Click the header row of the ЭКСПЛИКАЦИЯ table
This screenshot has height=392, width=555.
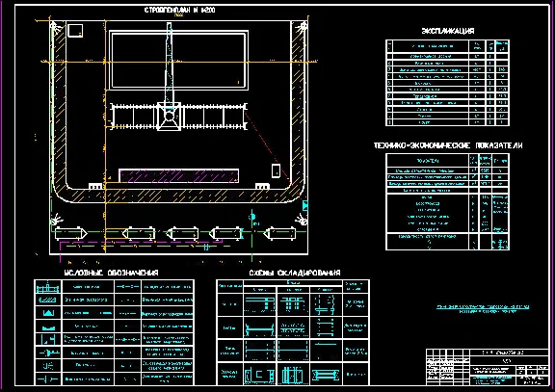click(447, 46)
